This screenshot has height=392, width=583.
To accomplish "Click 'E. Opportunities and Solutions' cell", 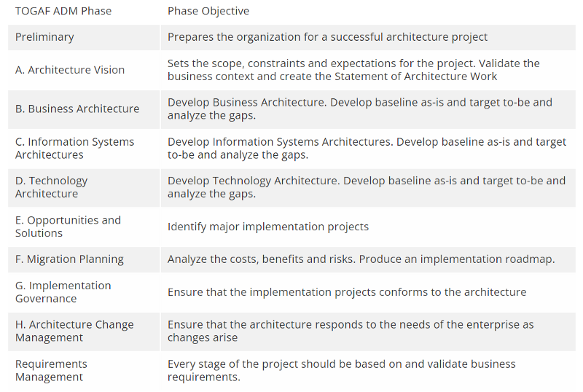I will [68, 227].
